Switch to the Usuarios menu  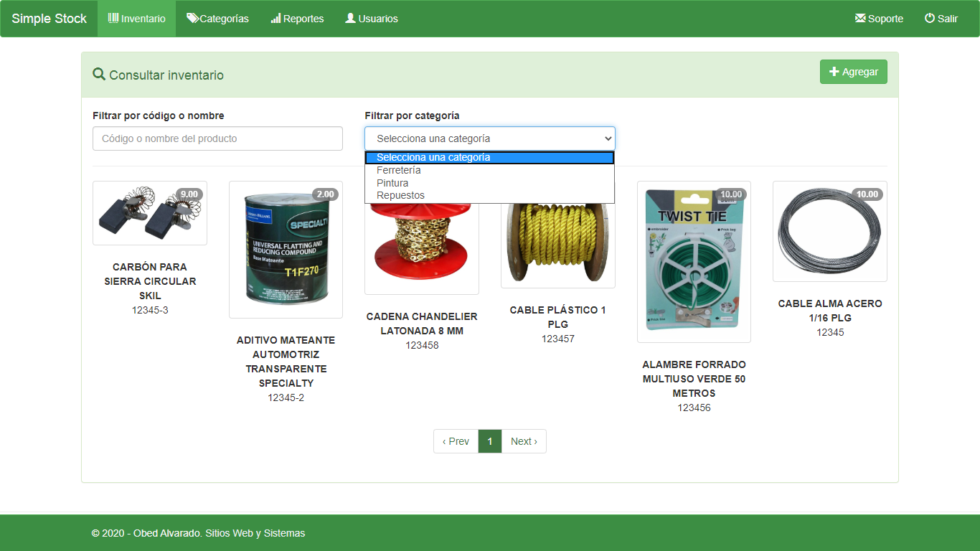372,19
